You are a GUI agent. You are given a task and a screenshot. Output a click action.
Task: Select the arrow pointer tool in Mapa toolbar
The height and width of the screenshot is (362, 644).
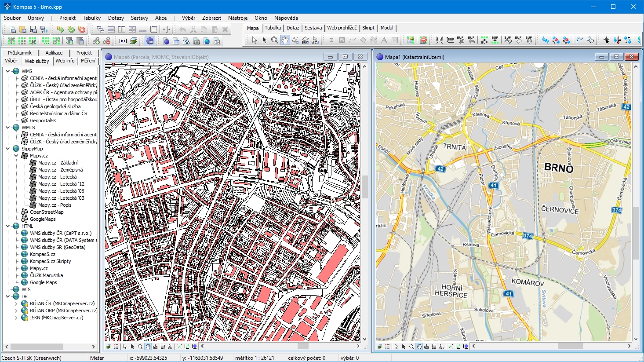[x=254, y=40]
